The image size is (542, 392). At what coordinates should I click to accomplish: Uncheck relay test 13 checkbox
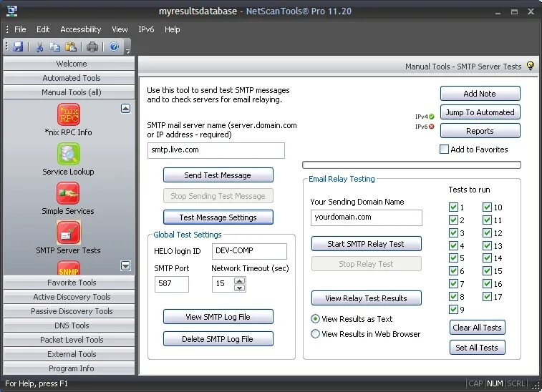pyautogui.click(x=487, y=245)
